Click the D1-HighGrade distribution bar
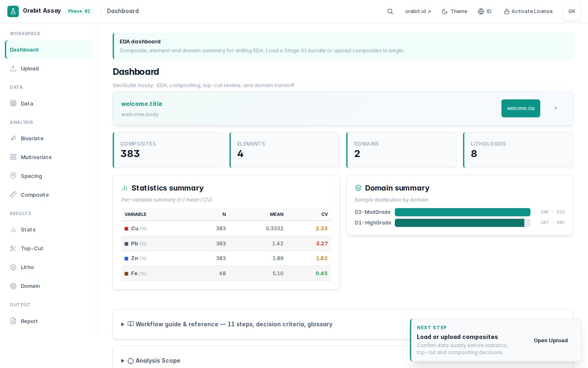This screenshot has width=588, height=368. pyautogui.click(x=463, y=222)
